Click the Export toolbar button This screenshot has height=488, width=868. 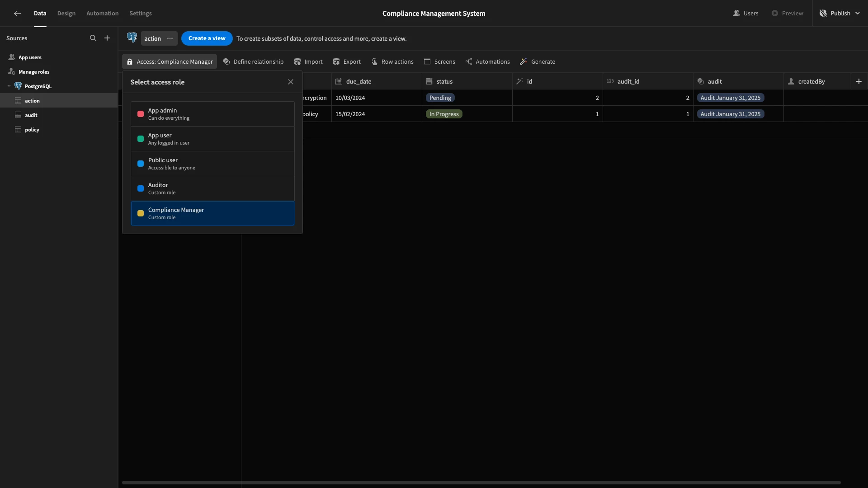[x=347, y=62]
